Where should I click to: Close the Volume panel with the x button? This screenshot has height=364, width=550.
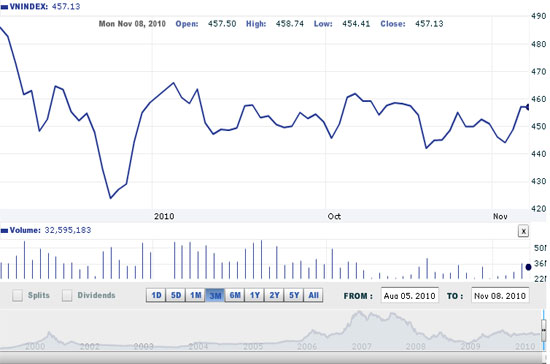click(x=523, y=231)
